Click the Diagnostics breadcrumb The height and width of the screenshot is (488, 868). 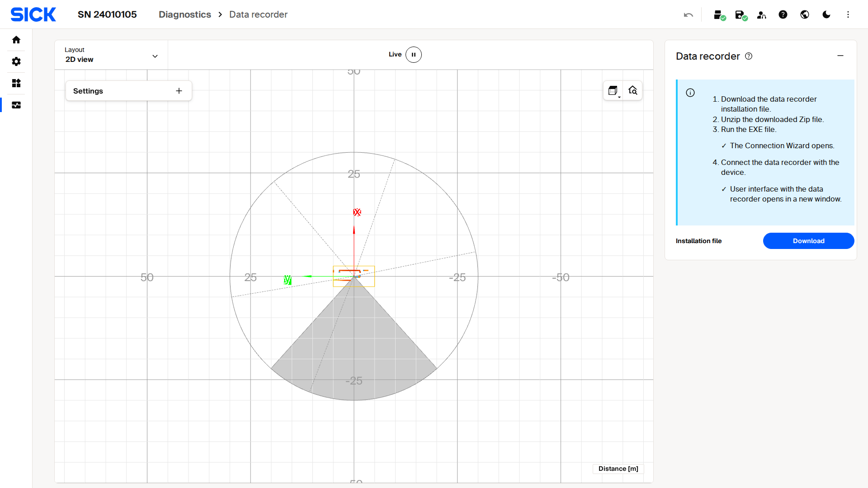185,14
